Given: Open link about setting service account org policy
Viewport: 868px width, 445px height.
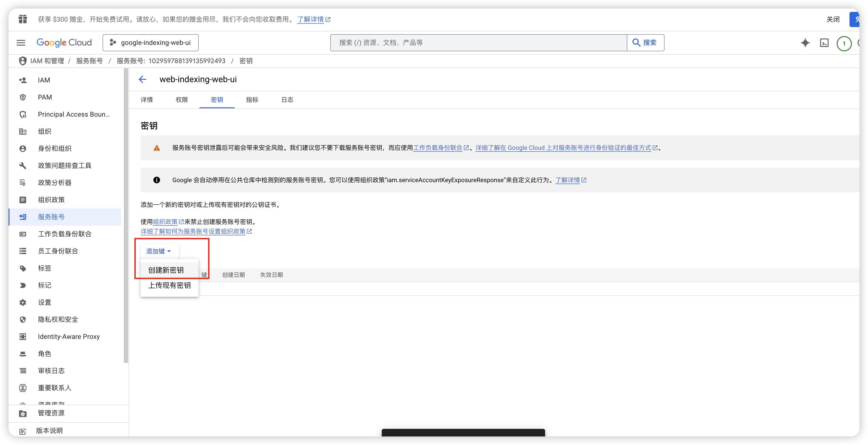Looking at the screenshot, I should [x=196, y=231].
